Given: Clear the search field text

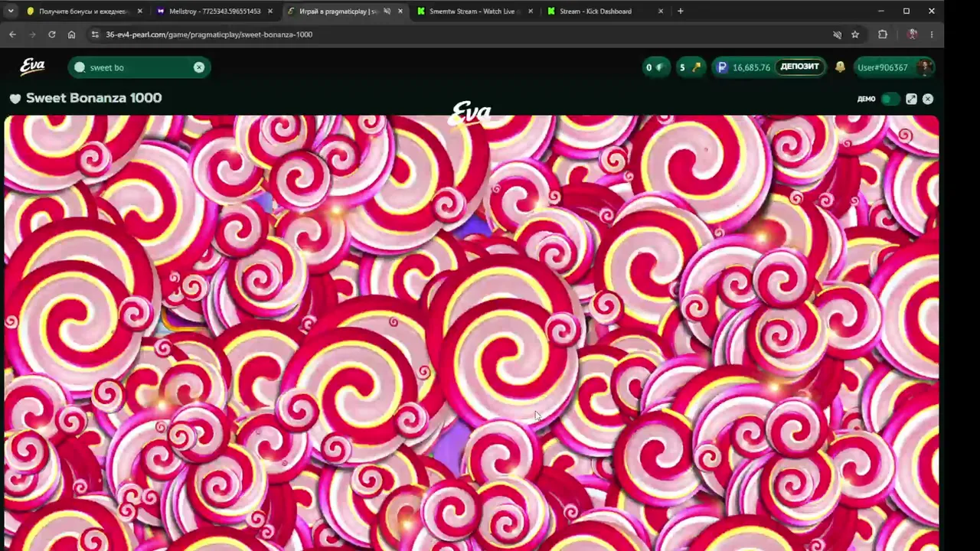Looking at the screenshot, I should point(199,67).
